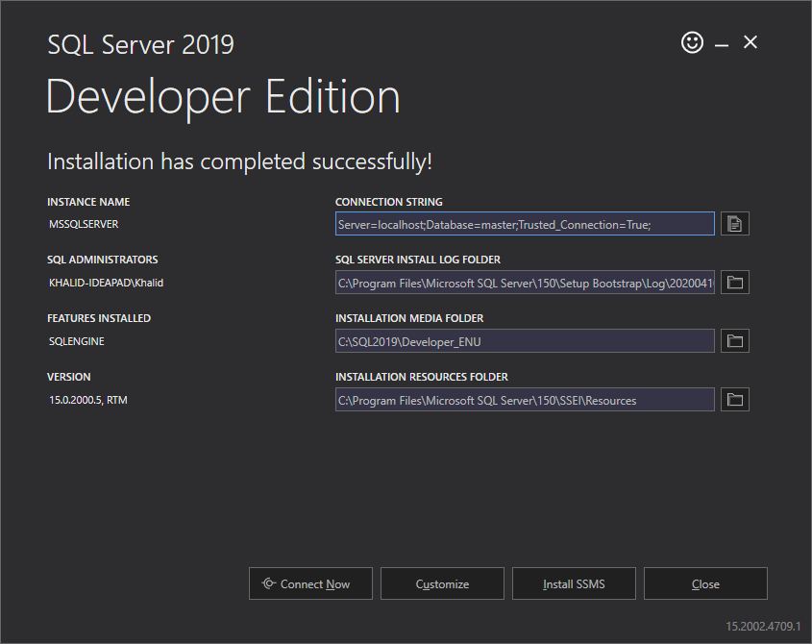
Task: Click the plug icon on Connect Now
Action: [x=268, y=583]
